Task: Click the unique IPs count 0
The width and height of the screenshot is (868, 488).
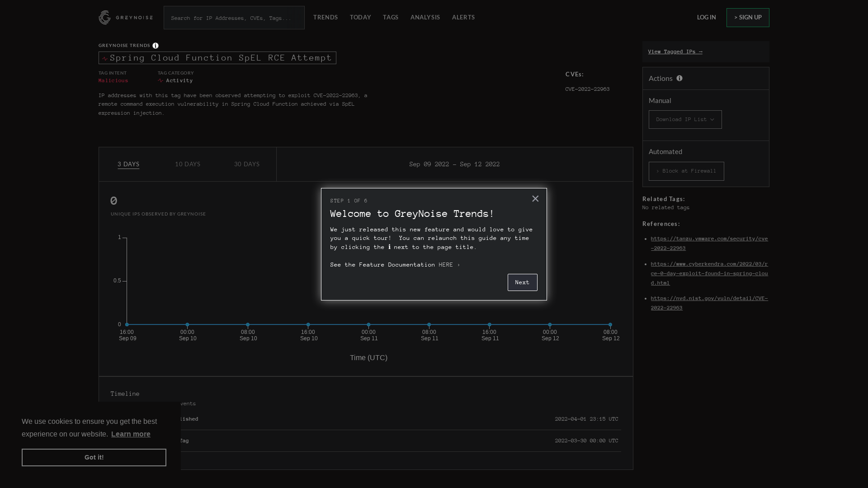Action: [114, 201]
